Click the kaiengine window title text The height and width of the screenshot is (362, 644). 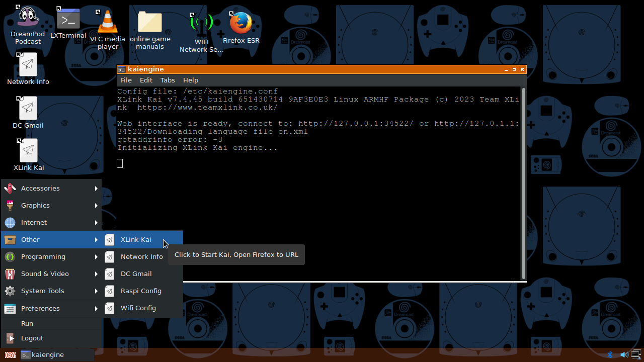(146, 69)
